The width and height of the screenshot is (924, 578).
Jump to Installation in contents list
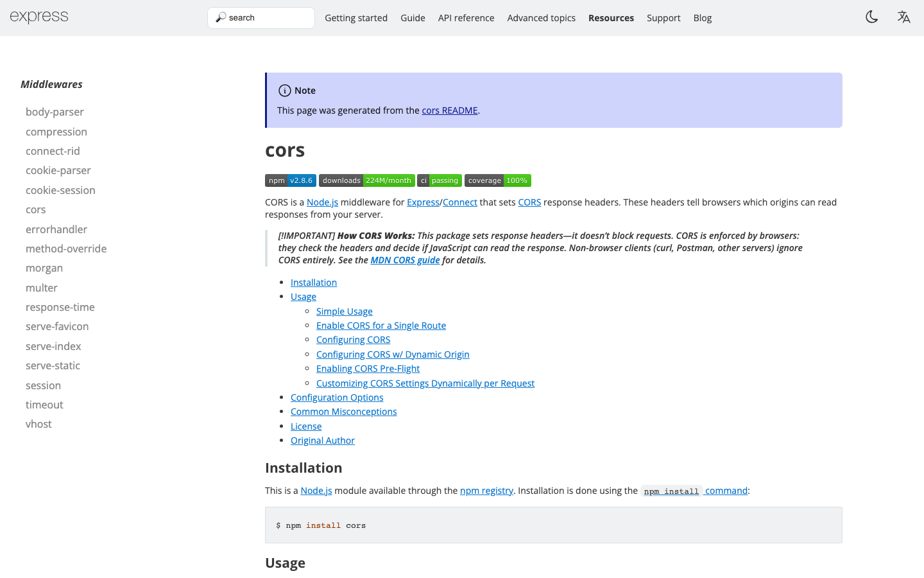click(x=314, y=283)
